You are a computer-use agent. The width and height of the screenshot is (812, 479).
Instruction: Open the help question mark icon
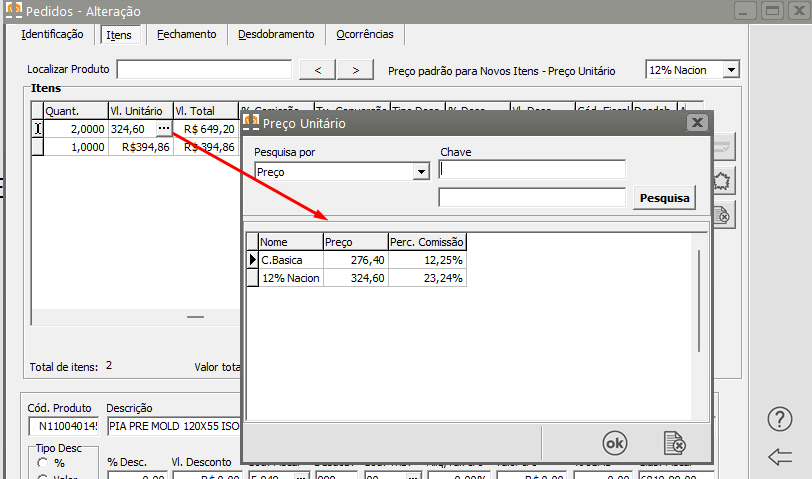(x=780, y=419)
